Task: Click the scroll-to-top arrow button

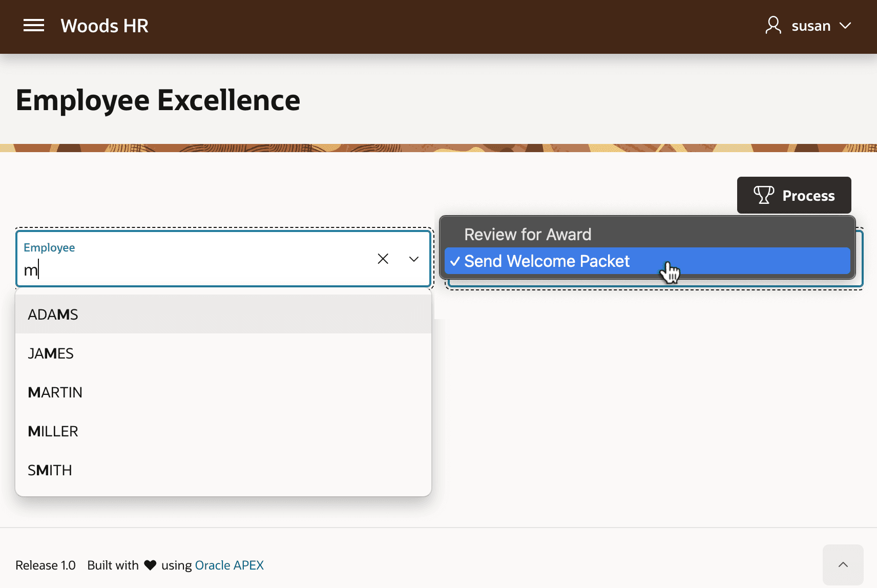Action: click(843, 564)
